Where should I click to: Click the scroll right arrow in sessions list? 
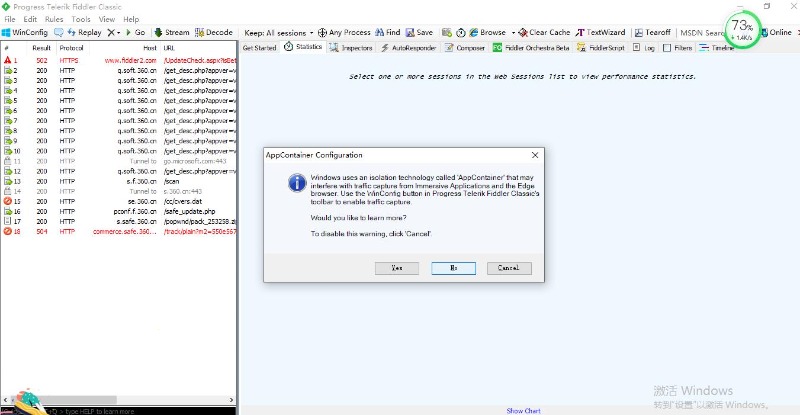(231, 400)
